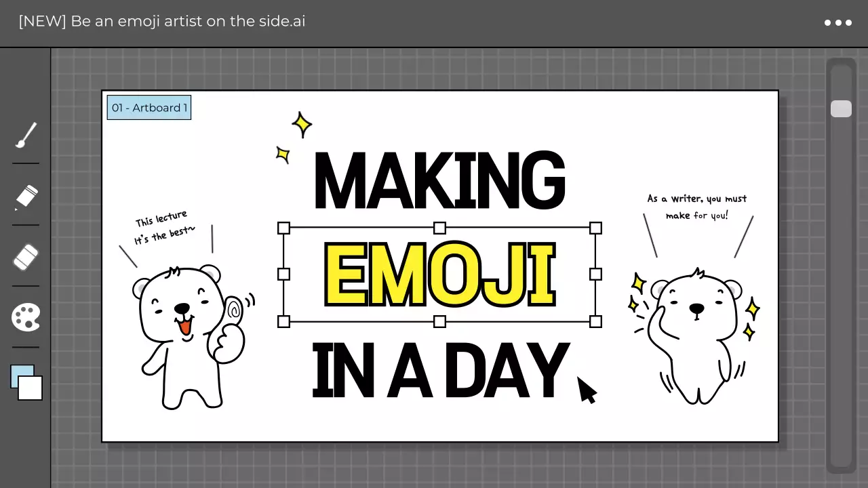868x488 pixels.
Task: Click the vertical scrollbar thumb
Action: 841,108
